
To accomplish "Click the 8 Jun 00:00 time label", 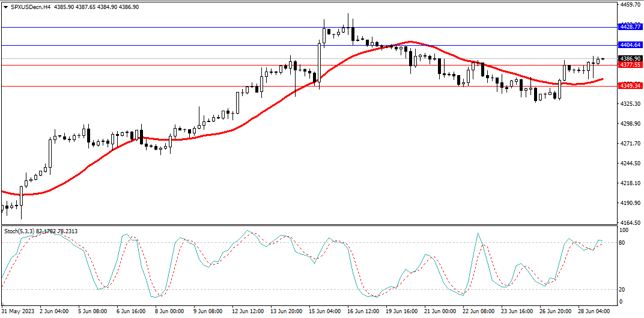I will coord(169,311).
